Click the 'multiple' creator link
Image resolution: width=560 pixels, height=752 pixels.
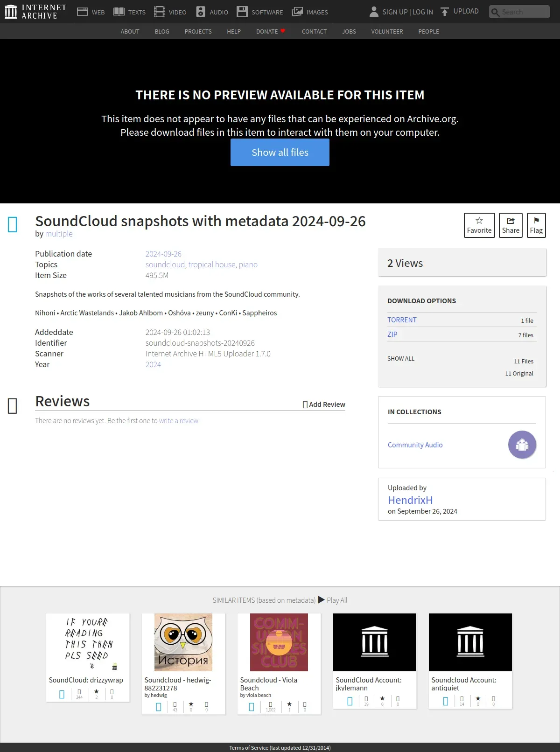click(59, 234)
